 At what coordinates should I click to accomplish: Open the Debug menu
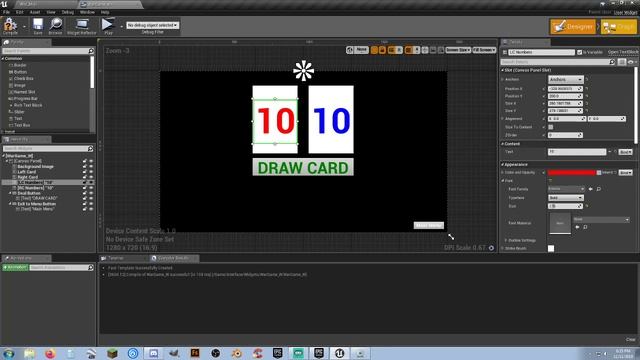tap(68, 12)
